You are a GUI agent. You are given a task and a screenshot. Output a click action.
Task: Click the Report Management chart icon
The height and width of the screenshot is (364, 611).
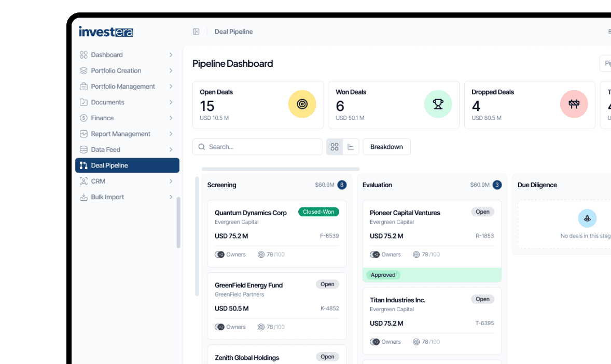click(x=84, y=134)
